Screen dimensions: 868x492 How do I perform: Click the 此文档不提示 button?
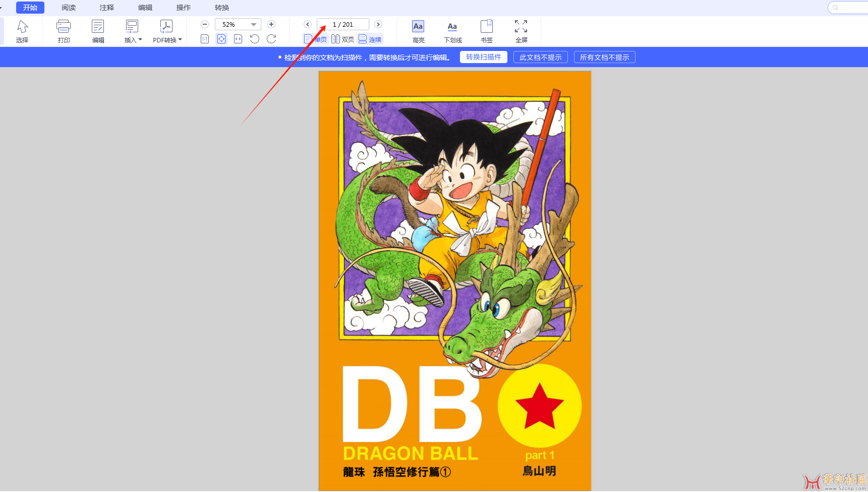tap(541, 57)
